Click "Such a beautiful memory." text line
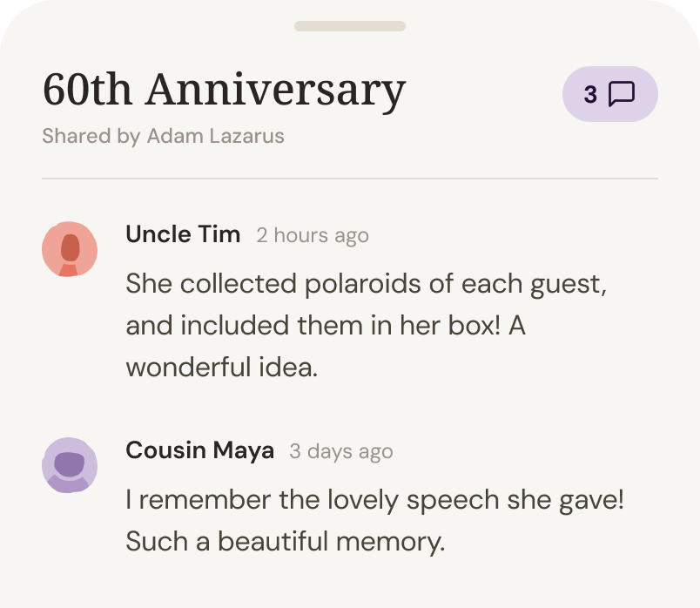 point(286,542)
